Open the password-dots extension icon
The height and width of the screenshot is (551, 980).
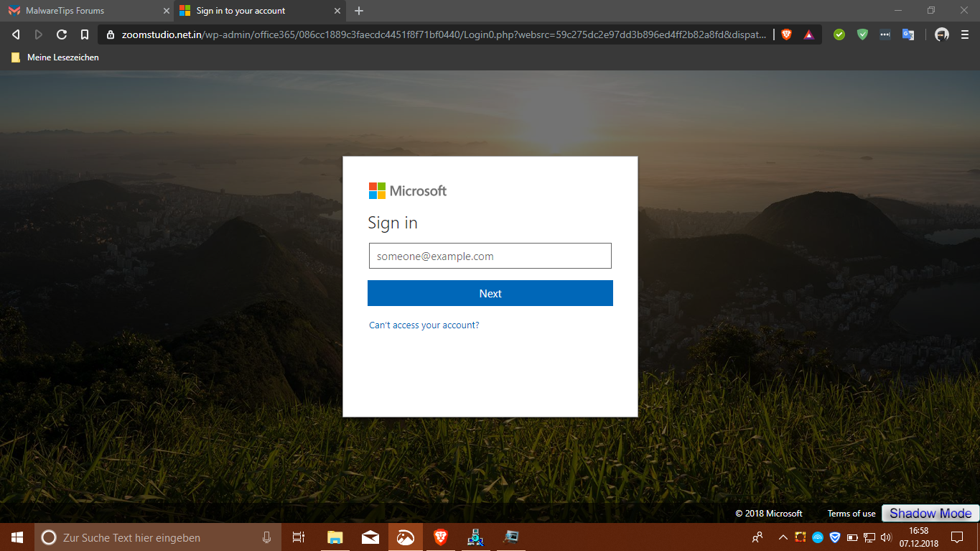point(885,34)
